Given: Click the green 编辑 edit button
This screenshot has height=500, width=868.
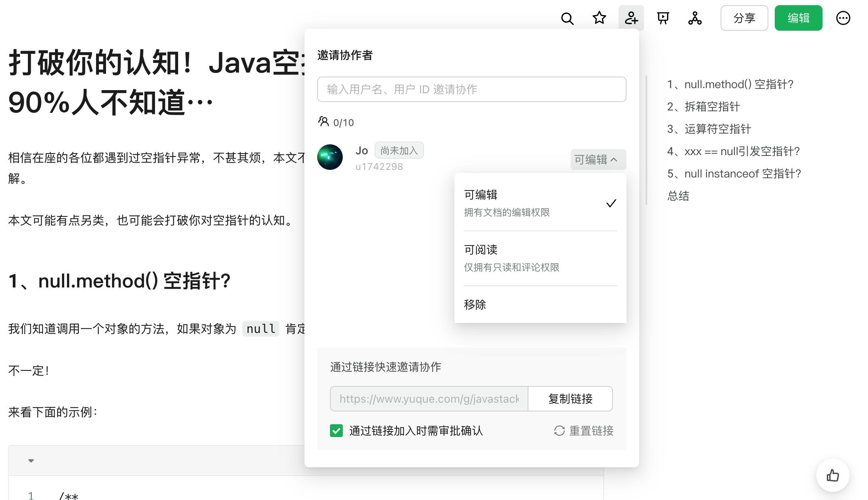Looking at the screenshot, I should pyautogui.click(x=798, y=18).
